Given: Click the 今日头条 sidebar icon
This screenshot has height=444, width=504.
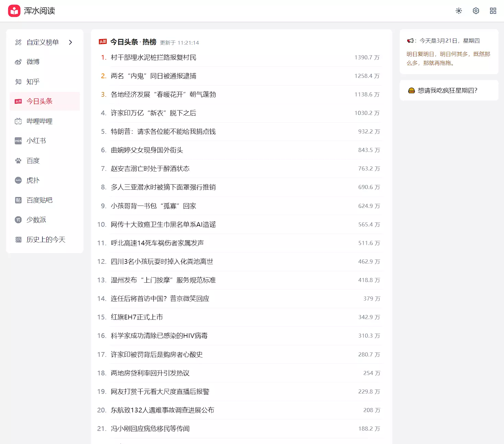Looking at the screenshot, I should pos(18,101).
